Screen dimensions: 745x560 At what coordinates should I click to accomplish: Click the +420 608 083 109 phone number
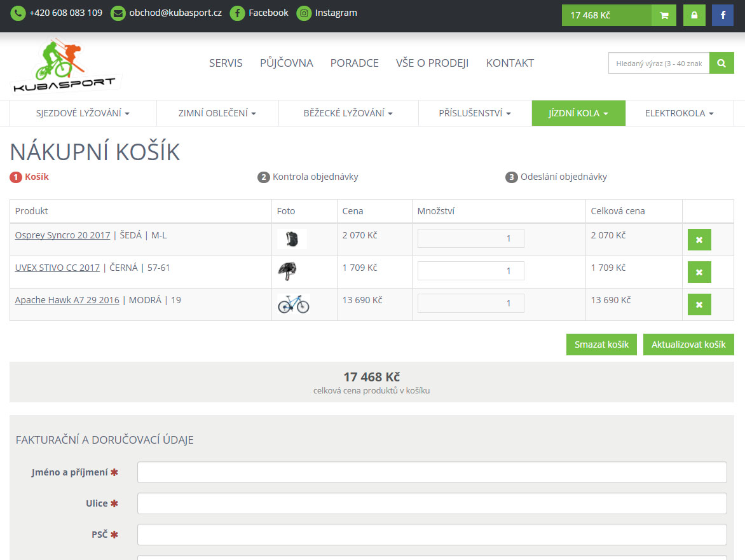coord(65,13)
